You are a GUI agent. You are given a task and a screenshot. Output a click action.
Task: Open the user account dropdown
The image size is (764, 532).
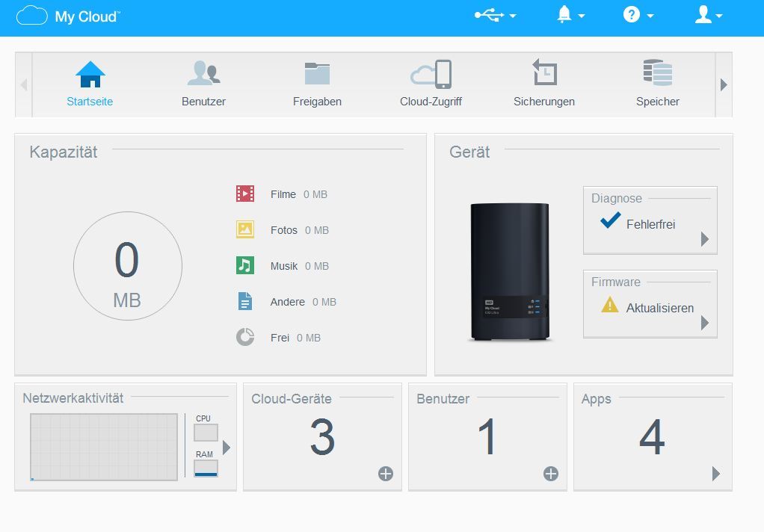point(708,15)
